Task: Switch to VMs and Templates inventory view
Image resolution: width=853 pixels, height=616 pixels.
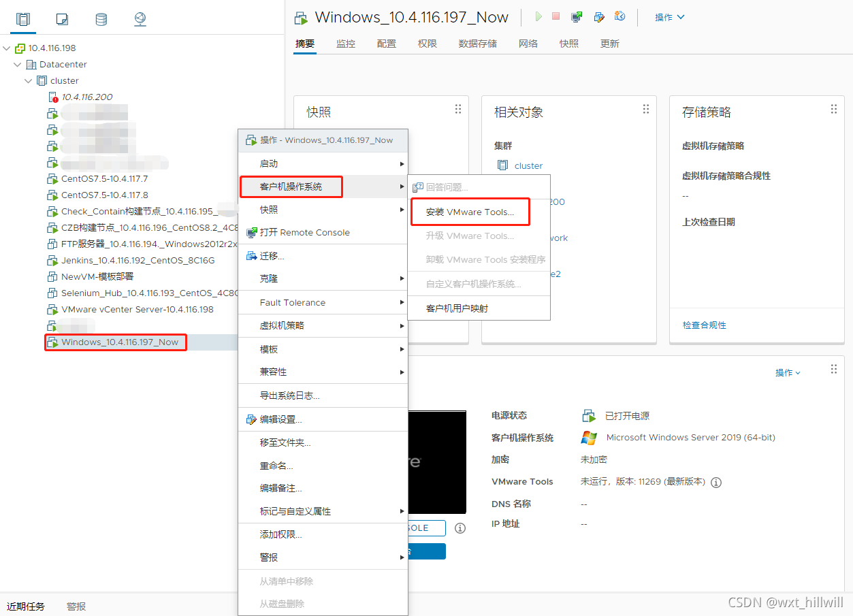Action: [62, 19]
